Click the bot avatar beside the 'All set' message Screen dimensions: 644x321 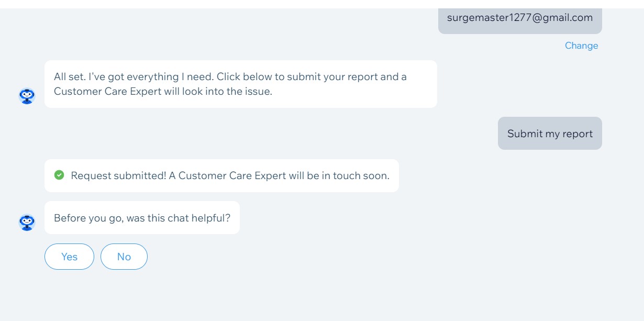tap(27, 96)
